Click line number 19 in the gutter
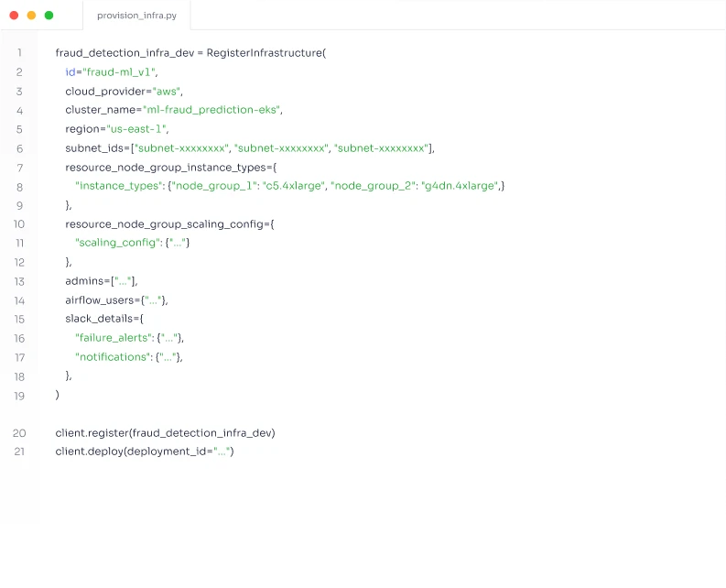Screen dimensions: 726x588 point(19,396)
